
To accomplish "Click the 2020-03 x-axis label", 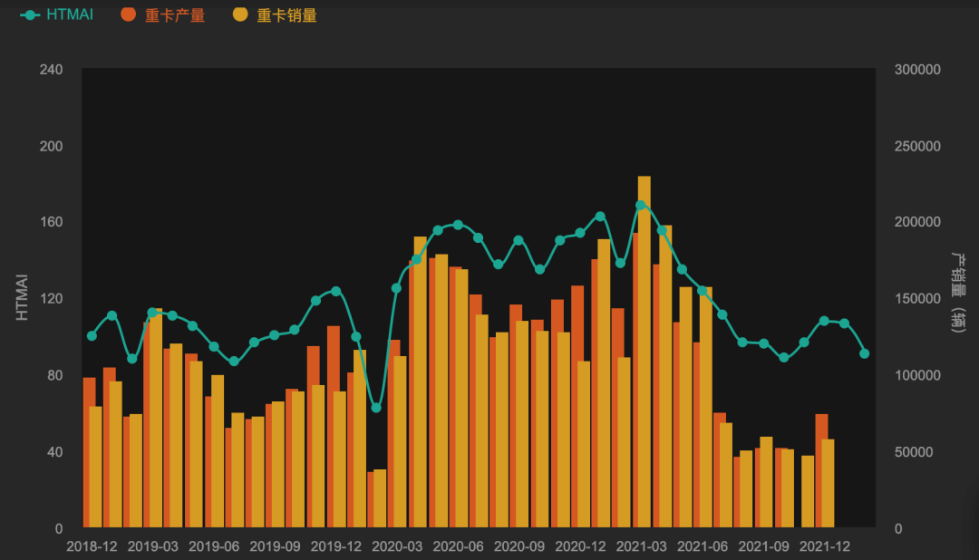I will point(397,546).
